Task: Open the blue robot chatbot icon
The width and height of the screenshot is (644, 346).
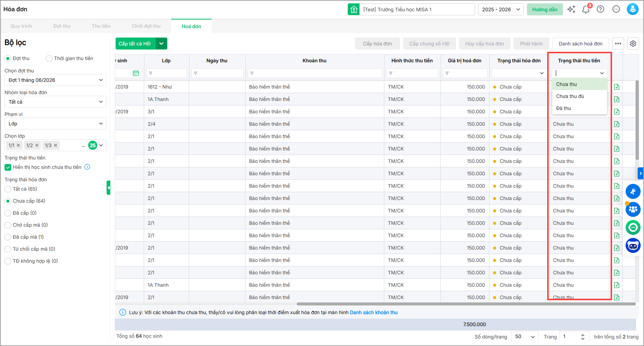Action: (633, 246)
